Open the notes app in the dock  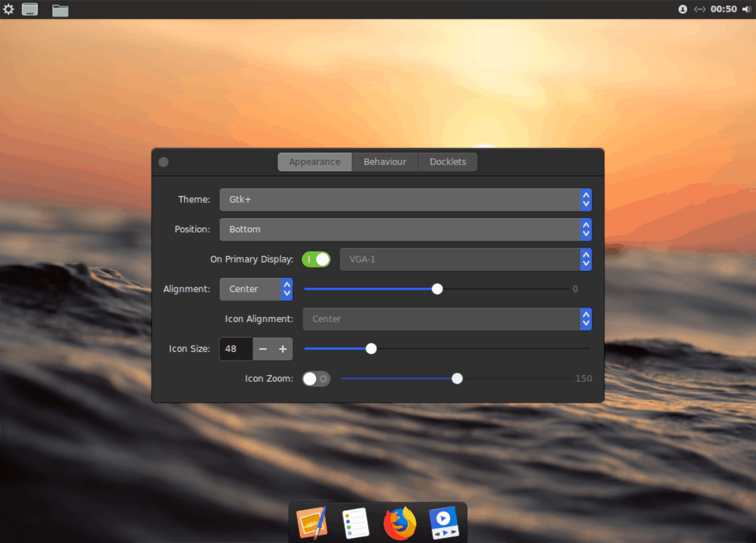pyautogui.click(x=356, y=522)
